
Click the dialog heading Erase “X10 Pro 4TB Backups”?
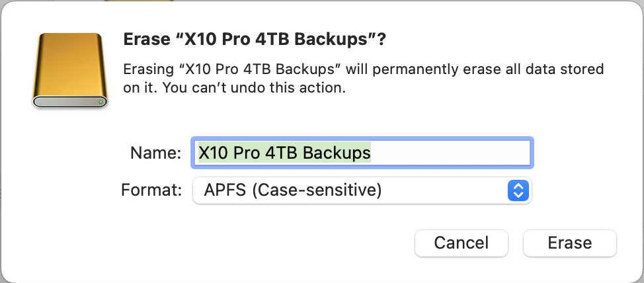[255, 40]
